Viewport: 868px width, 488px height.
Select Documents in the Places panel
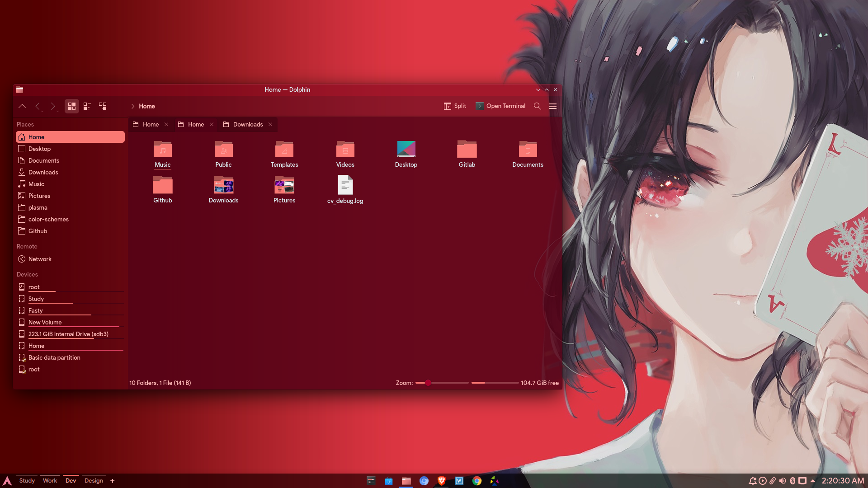70,160
